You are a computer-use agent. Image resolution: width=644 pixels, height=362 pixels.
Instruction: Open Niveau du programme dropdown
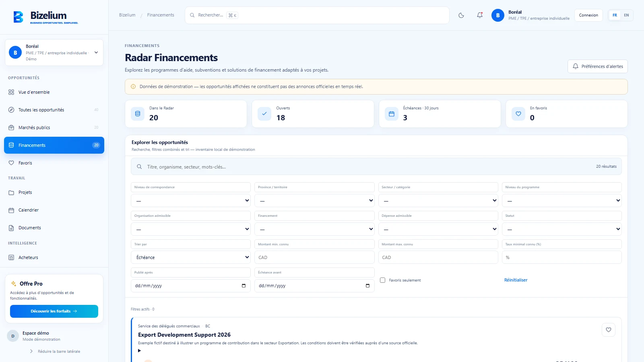click(562, 200)
